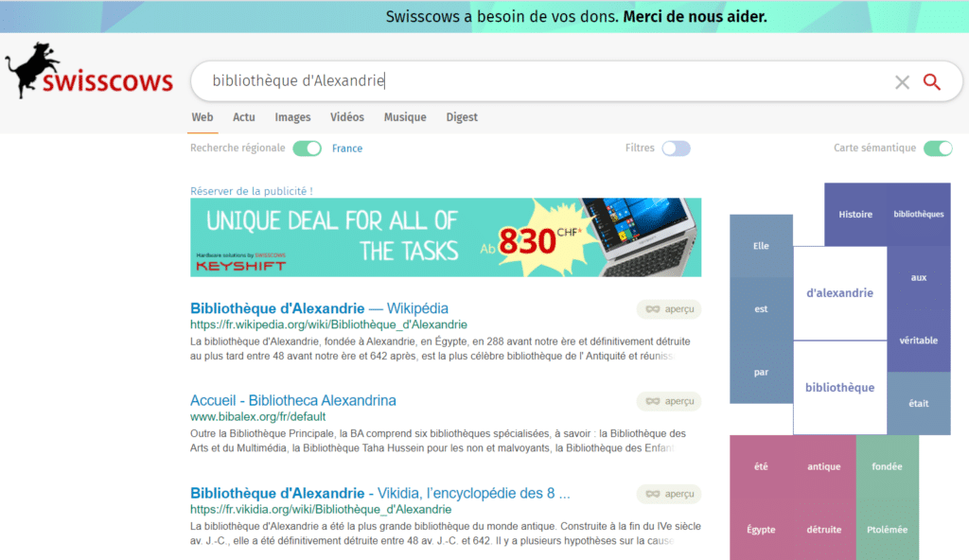This screenshot has height=560, width=969.
Task: Toggle Recherche régionale switch off
Action: [x=308, y=149]
